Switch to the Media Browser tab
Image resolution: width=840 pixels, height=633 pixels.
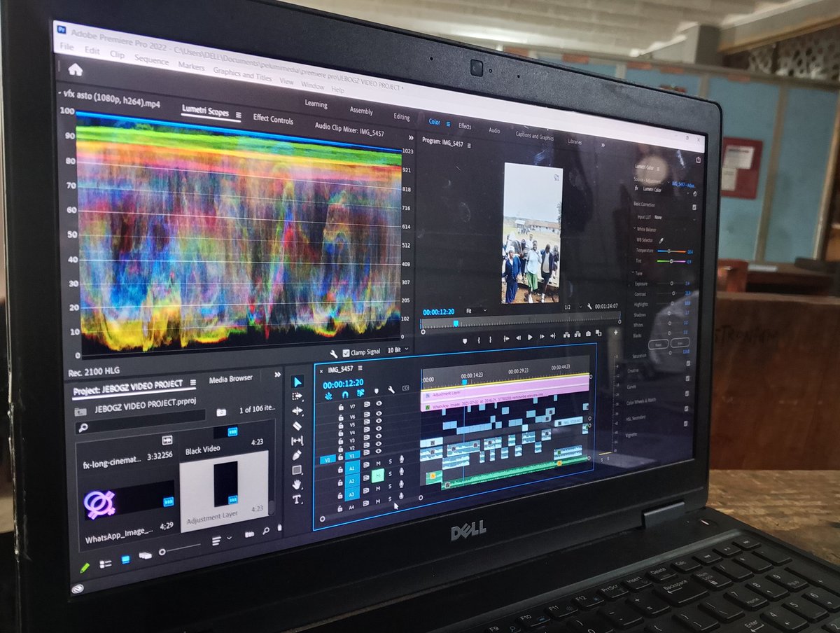(230, 379)
